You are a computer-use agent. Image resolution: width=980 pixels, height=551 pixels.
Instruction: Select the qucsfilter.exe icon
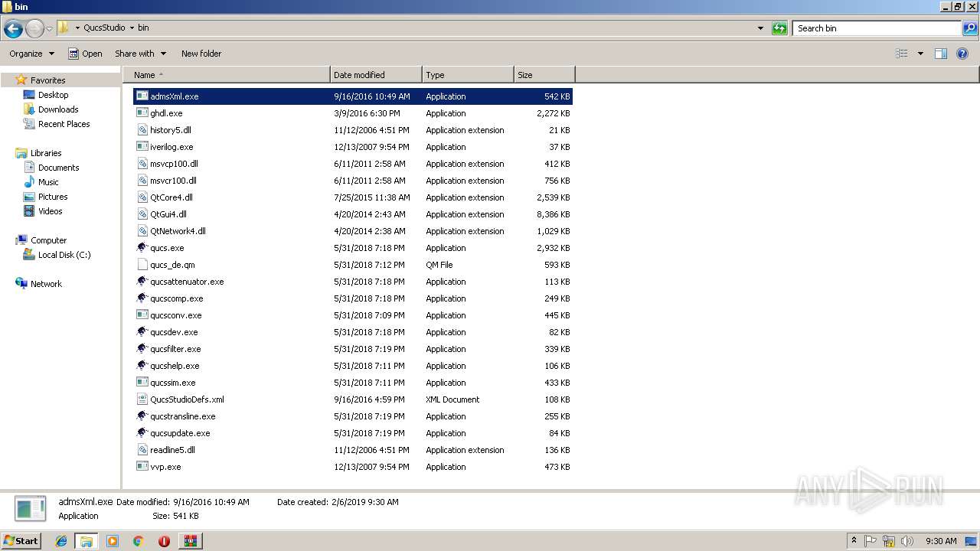pos(142,349)
